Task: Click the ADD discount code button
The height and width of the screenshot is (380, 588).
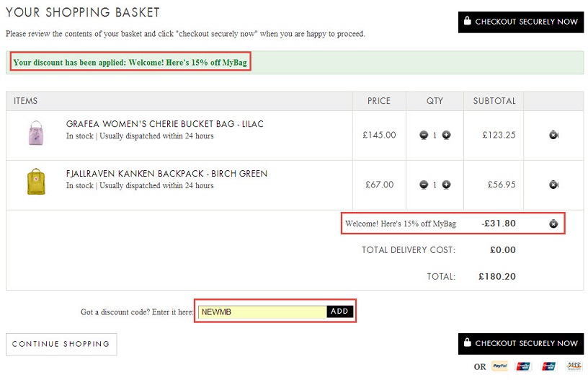Action: click(x=339, y=311)
